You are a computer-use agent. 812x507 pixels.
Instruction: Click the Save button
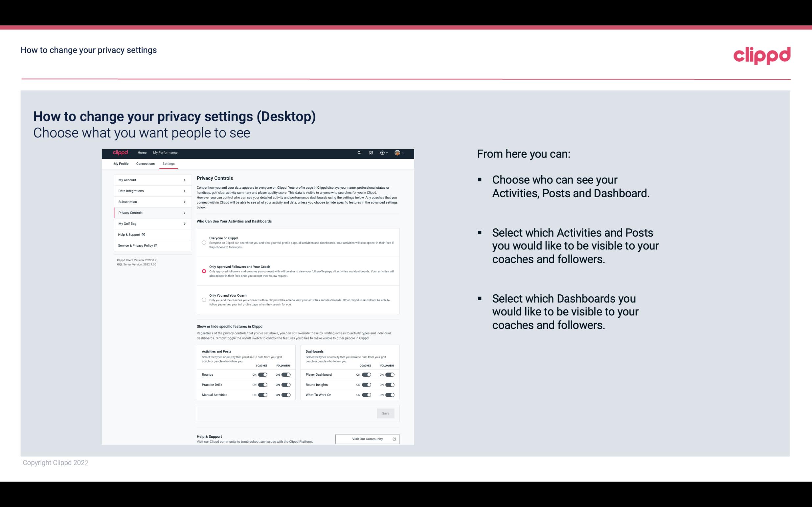click(385, 413)
